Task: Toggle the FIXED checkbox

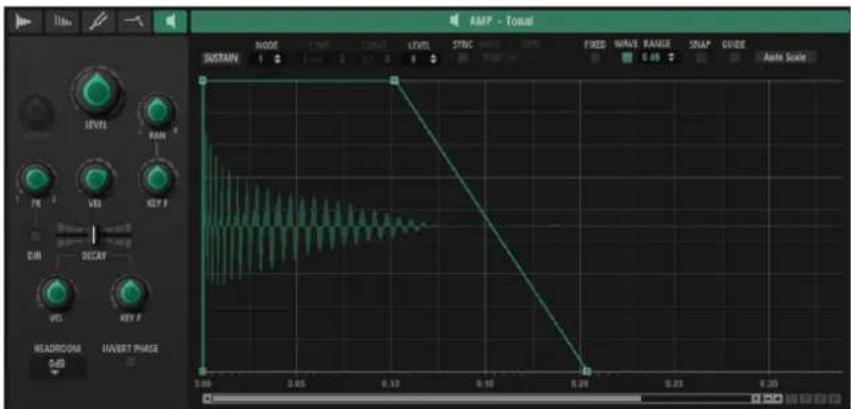Action: coord(596,58)
